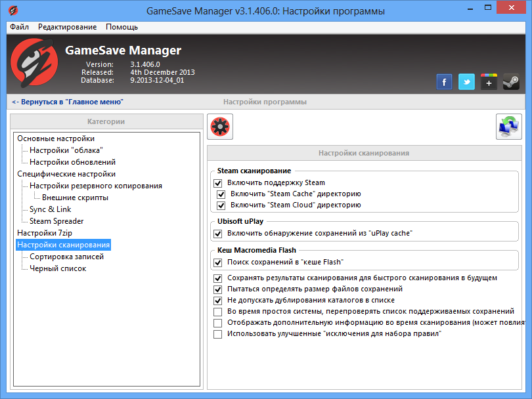This screenshot has height=399, width=532.
Task: Select Настройки "облака" tree item
Action: (x=66, y=150)
